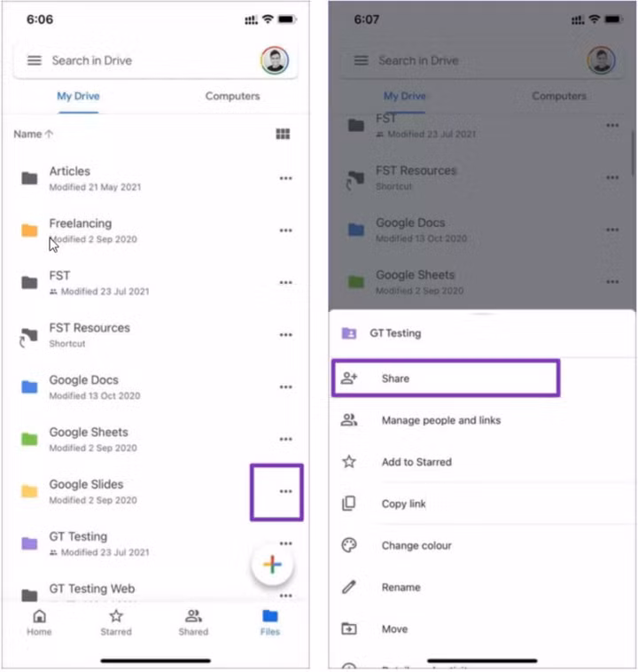
Task: Click FST Resources name in left screen
Action: [x=89, y=328]
